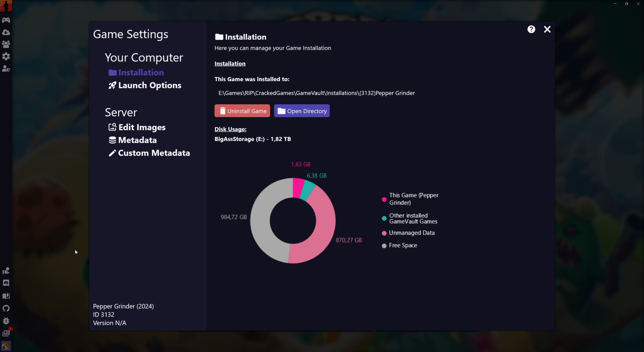The width and height of the screenshot is (644, 352).
Task: Open the Edit Images section
Action: [137, 127]
